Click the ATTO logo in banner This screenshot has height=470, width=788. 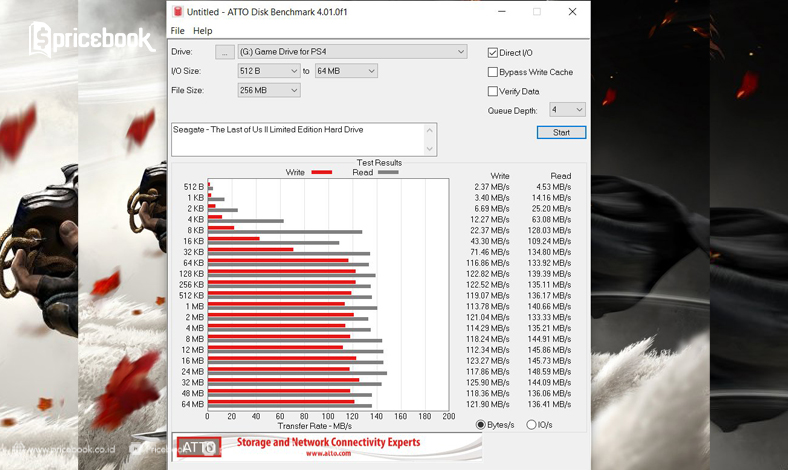click(x=199, y=447)
